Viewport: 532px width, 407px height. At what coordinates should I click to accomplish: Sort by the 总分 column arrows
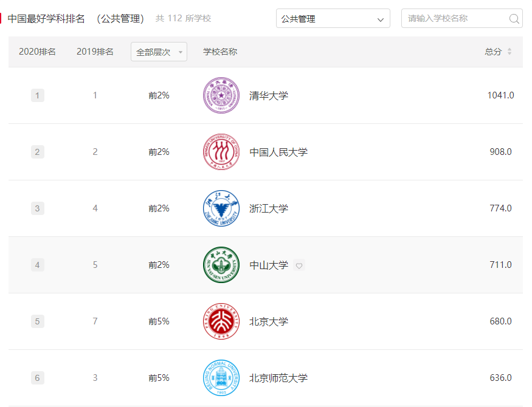coord(510,52)
